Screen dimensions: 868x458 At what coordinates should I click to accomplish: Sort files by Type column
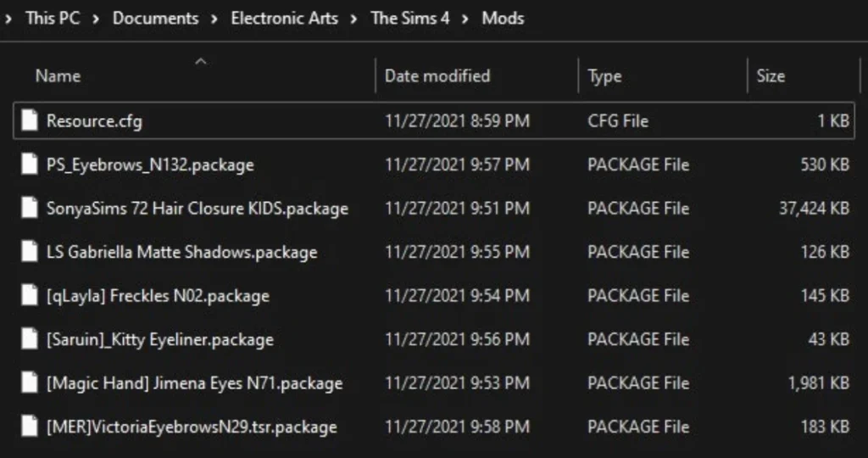(x=604, y=76)
